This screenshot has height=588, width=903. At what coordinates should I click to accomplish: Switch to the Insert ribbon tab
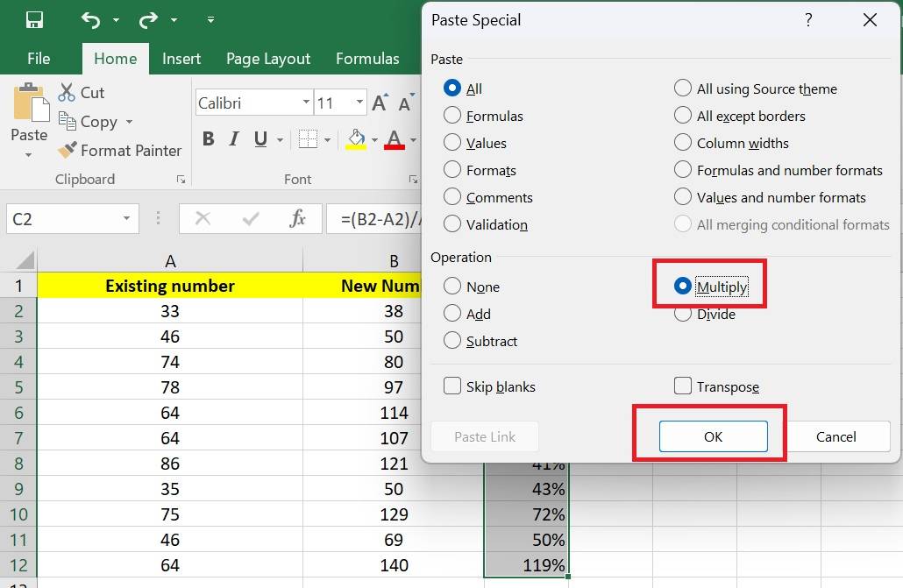click(x=181, y=59)
